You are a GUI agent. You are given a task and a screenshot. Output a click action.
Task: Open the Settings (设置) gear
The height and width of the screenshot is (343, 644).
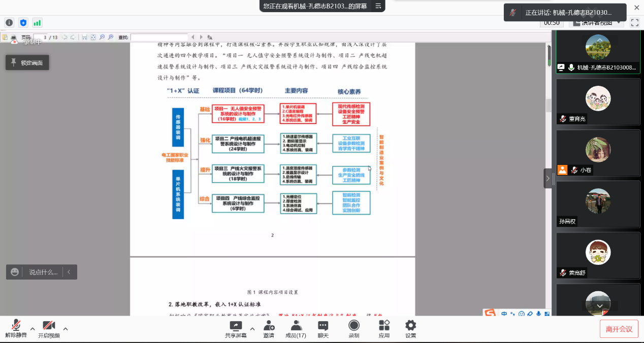pos(410,329)
